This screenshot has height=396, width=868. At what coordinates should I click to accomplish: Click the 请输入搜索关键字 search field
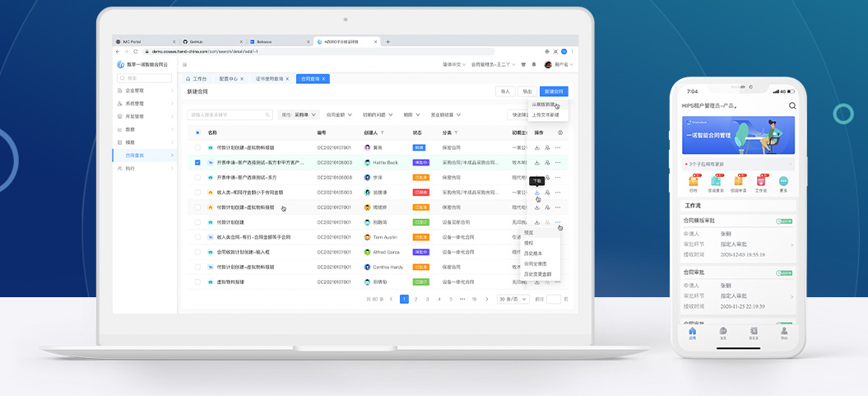[230, 114]
